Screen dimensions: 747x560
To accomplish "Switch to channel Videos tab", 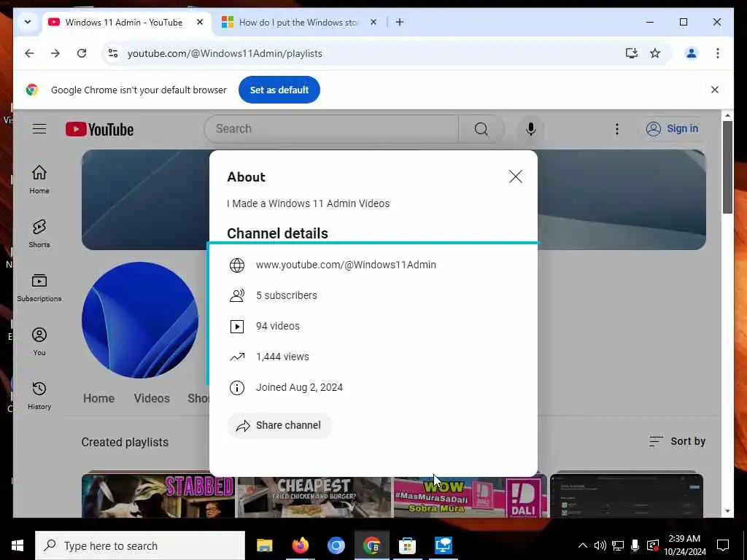I will click(x=152, y=398).
